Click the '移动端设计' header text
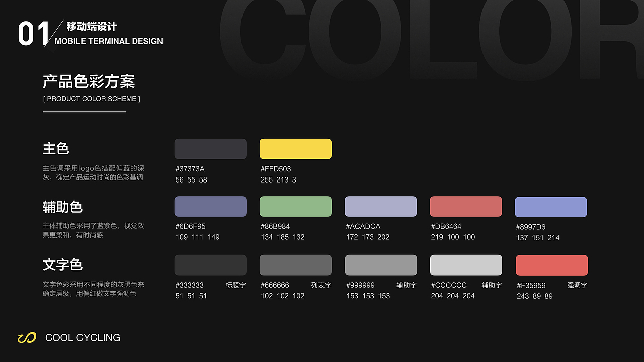Image resolution: width=644 pixels, height=362 pixels. [x=92, y=27]
